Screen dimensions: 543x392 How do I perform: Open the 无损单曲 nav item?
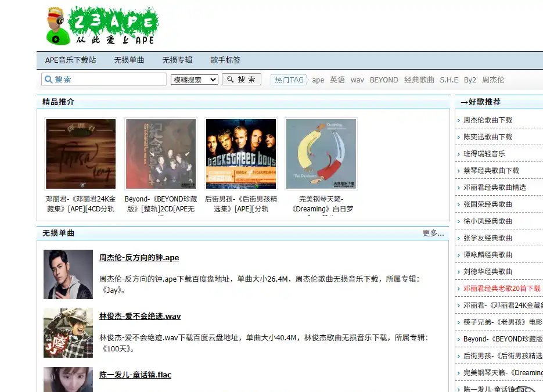click(x=129, y=60)
